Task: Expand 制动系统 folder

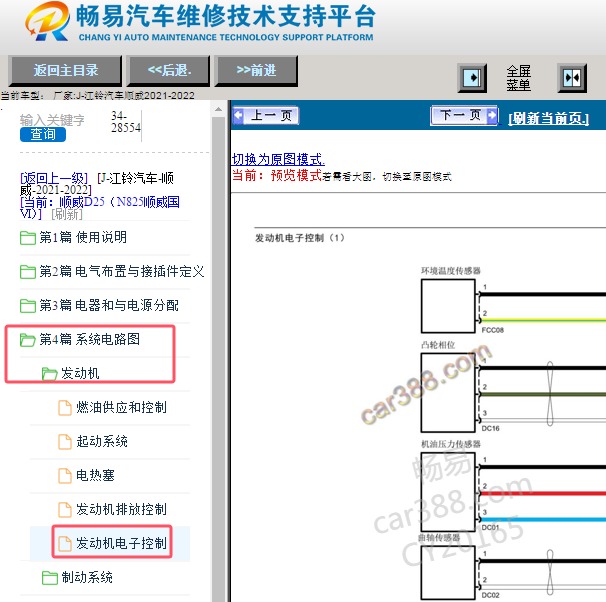Action: point(87,577)
